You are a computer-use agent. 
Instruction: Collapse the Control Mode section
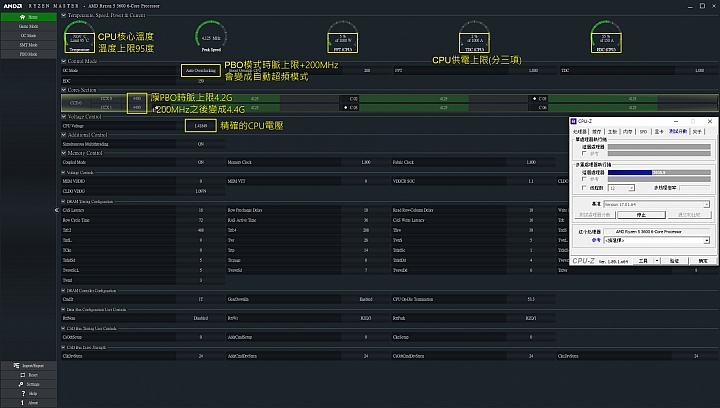[x=64, y=61]
